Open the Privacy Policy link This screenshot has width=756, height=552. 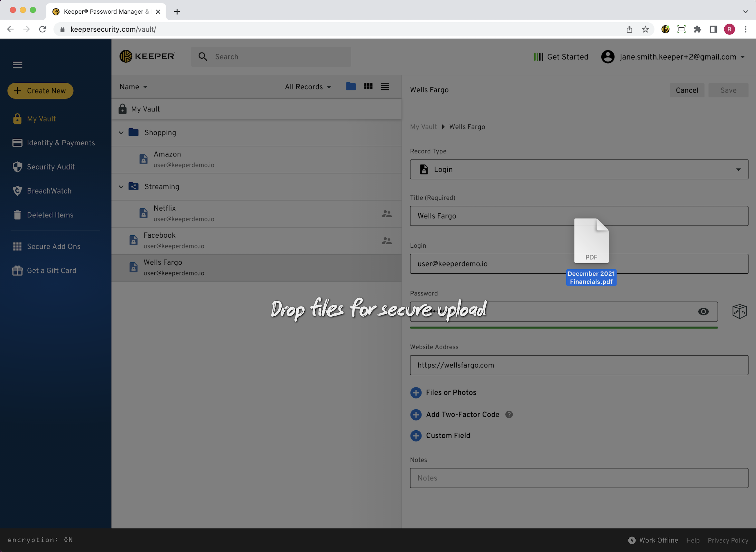(728, 540)
